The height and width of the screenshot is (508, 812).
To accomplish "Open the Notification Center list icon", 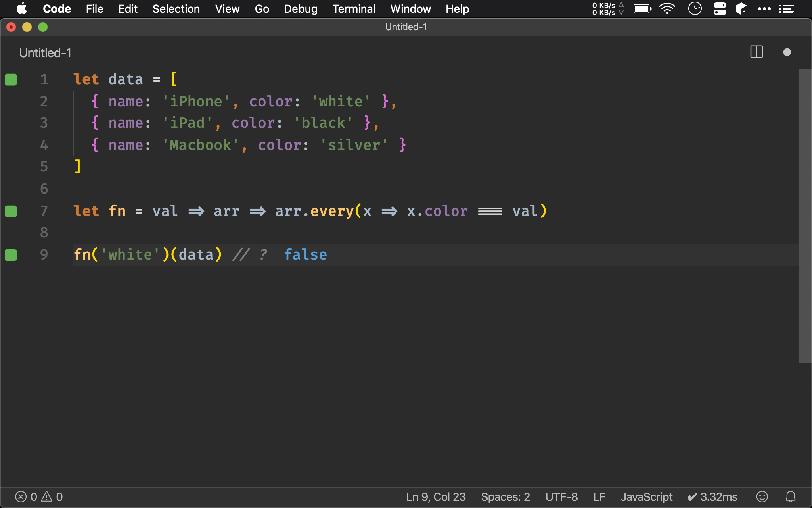I will pos(787,8).
